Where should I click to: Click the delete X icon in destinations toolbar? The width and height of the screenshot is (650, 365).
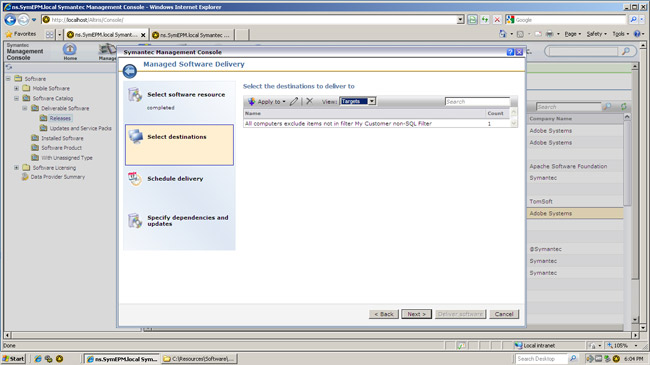309,101
